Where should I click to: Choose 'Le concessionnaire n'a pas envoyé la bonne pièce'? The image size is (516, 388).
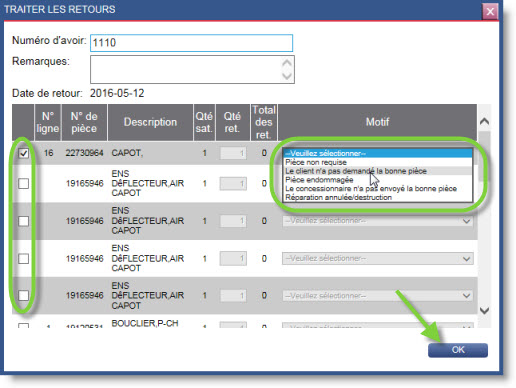click(x=378, y=189)
